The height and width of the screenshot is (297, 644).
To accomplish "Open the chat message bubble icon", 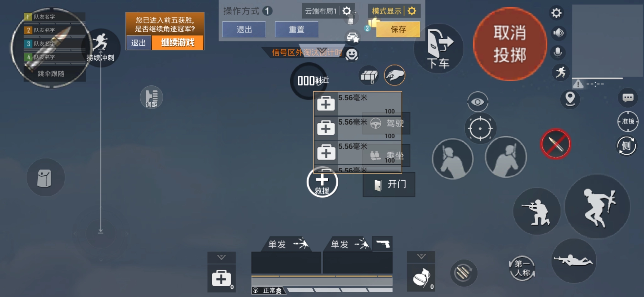I will [x=628, y=98].
